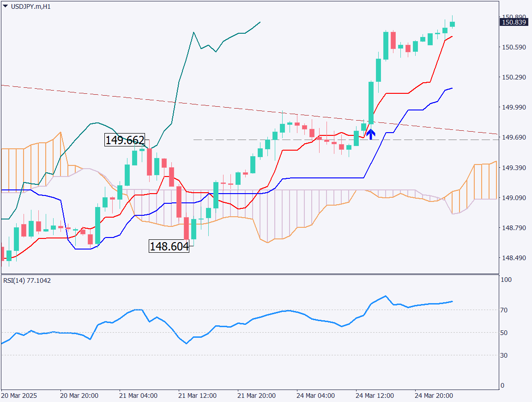Click the current price tag 150.839
The width and height of the screenshot is (532, 402).
(514, 22)
